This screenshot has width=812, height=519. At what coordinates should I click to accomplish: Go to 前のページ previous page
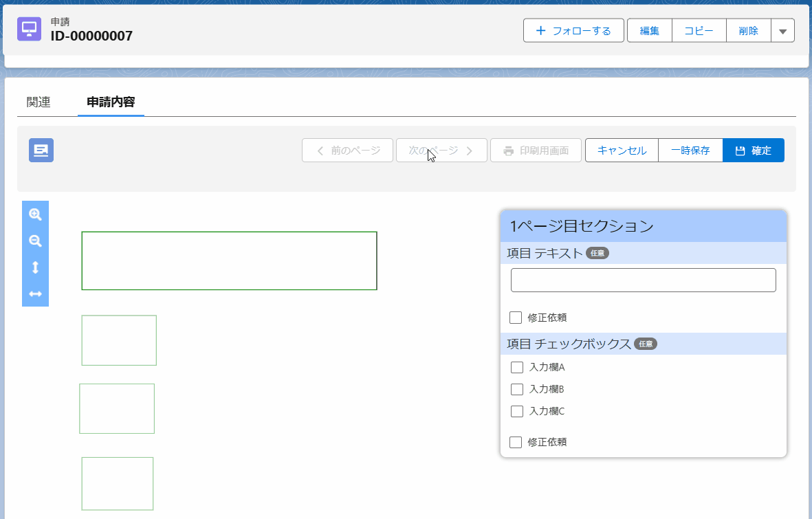(347, 151)
